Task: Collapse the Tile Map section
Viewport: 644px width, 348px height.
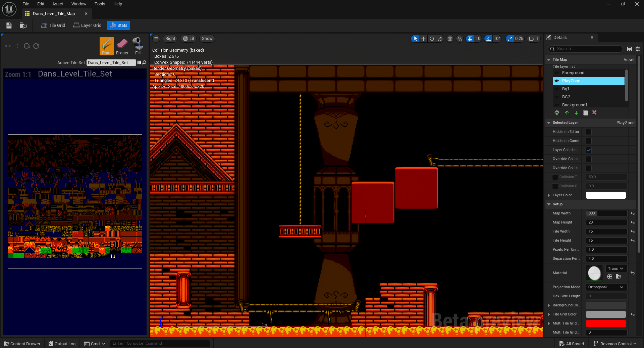Action: click(549, 60)
